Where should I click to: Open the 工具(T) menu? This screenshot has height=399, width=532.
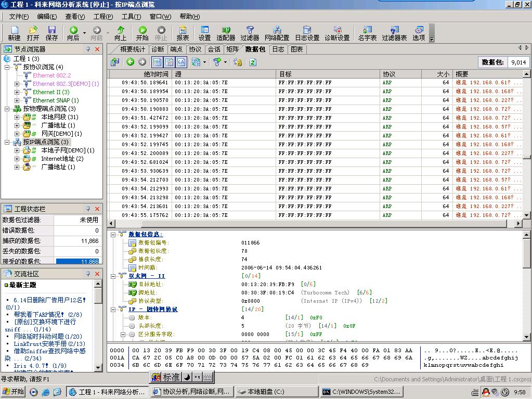[131, 17]
